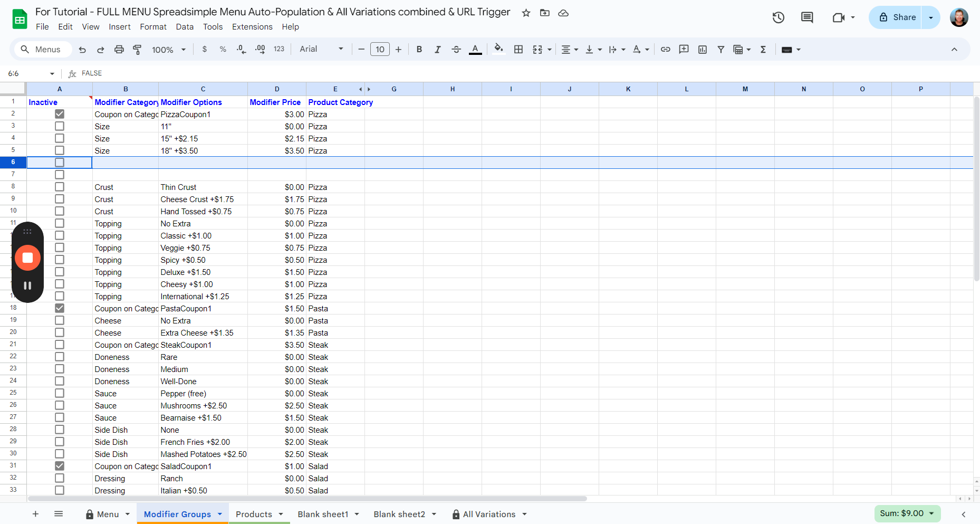Decrease font size minus button
This screenshot has height=524, width=980.
pos(361,49)
